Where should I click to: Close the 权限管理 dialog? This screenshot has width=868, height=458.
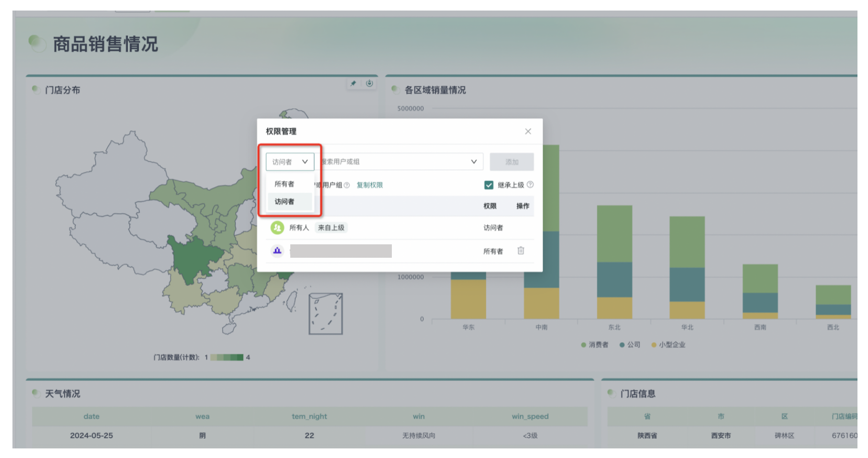(528, 131)
